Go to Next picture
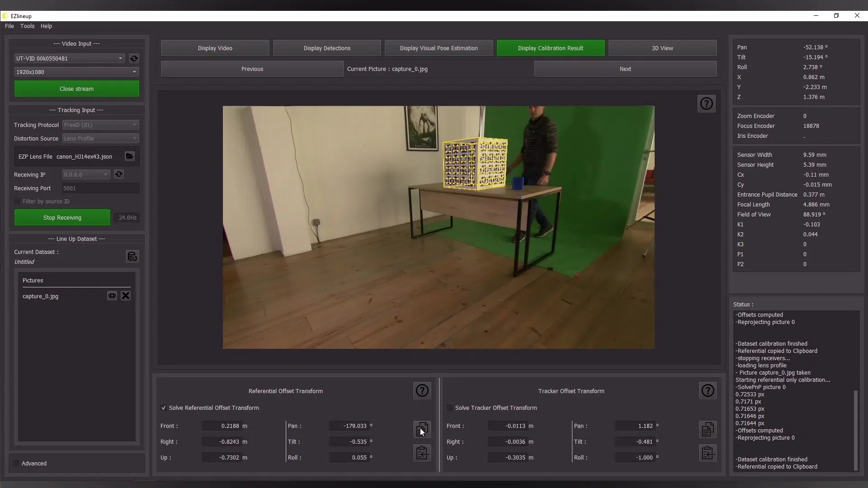868x488 pixels. [x=625, y=69]
